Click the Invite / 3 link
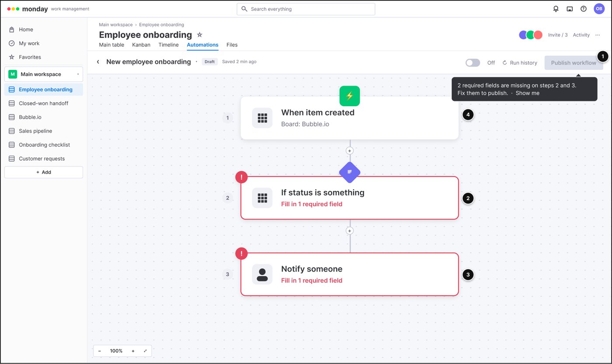The image size is (612, 364). click(558, 35)
